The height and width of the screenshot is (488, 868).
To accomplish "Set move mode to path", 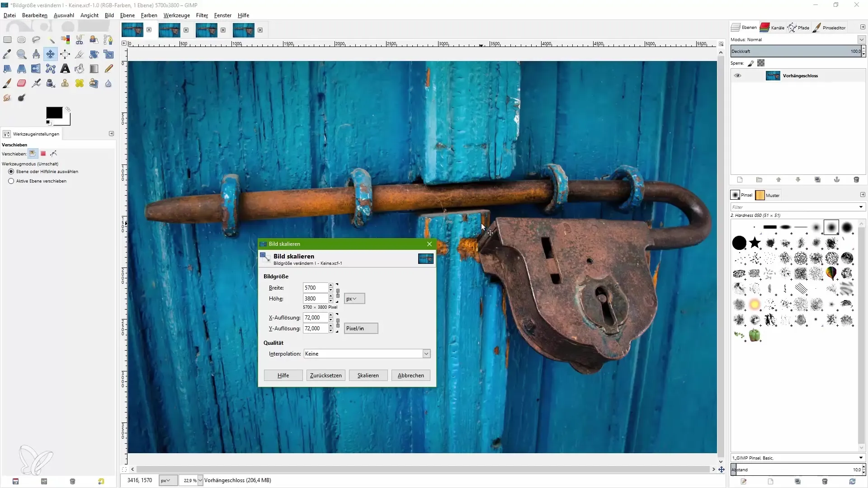I will [x=54, y=154].
